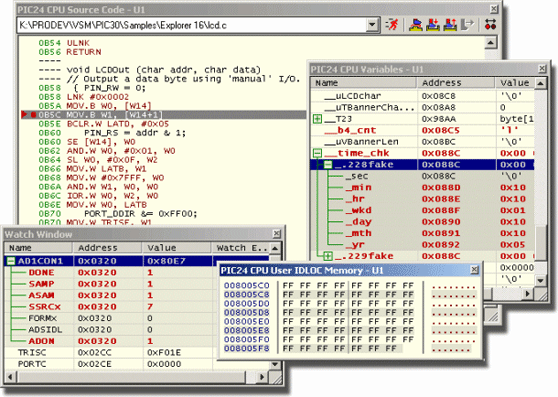Click the Name column header in Variables window
Screen dimensions: 558x397
tap(364, 83)
